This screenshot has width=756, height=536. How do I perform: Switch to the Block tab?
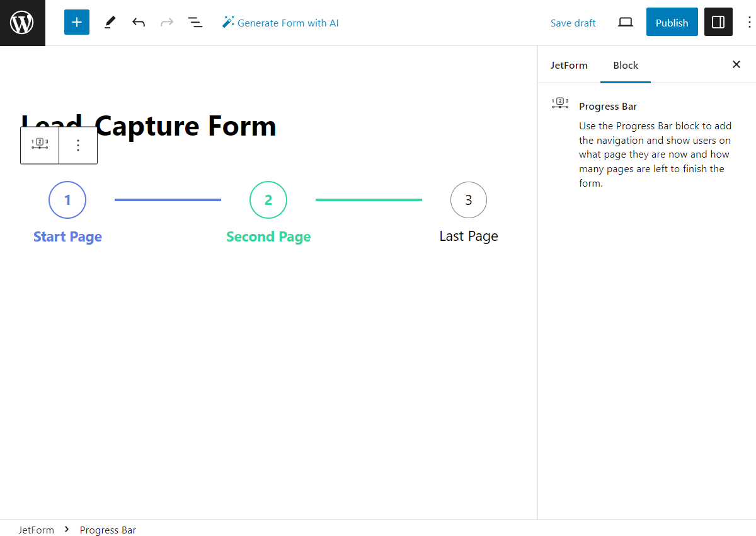coord(625,65)
